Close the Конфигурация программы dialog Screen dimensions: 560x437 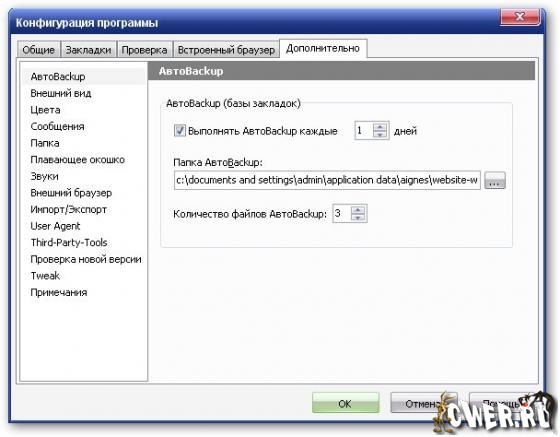pyautogui.click(x=520, y=16)
